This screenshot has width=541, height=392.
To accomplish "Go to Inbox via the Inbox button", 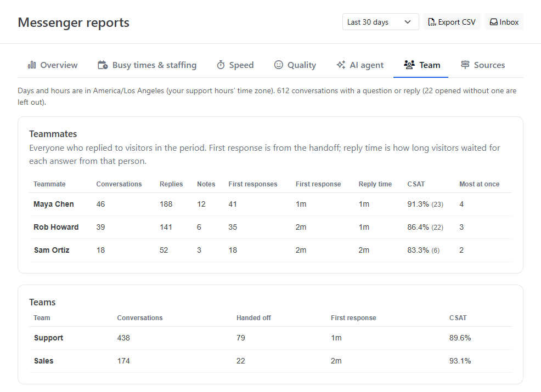I will click(504, 22).
